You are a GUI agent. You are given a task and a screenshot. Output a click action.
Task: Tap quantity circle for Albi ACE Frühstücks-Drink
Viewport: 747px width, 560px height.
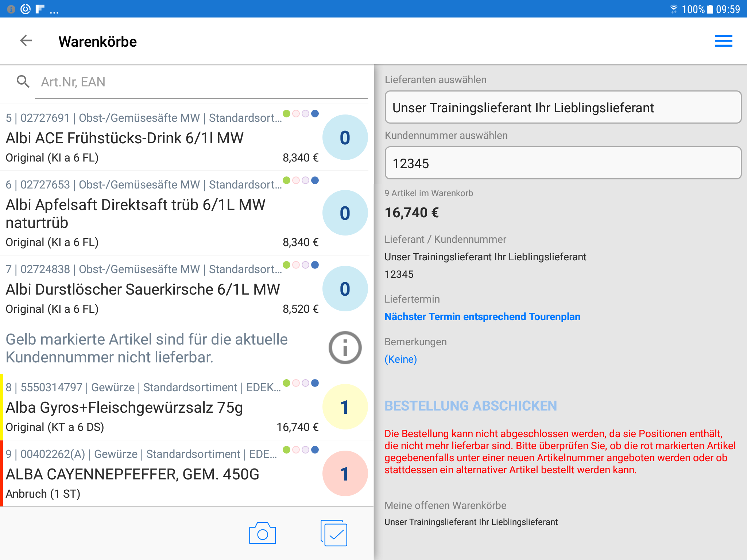(345, 137)
